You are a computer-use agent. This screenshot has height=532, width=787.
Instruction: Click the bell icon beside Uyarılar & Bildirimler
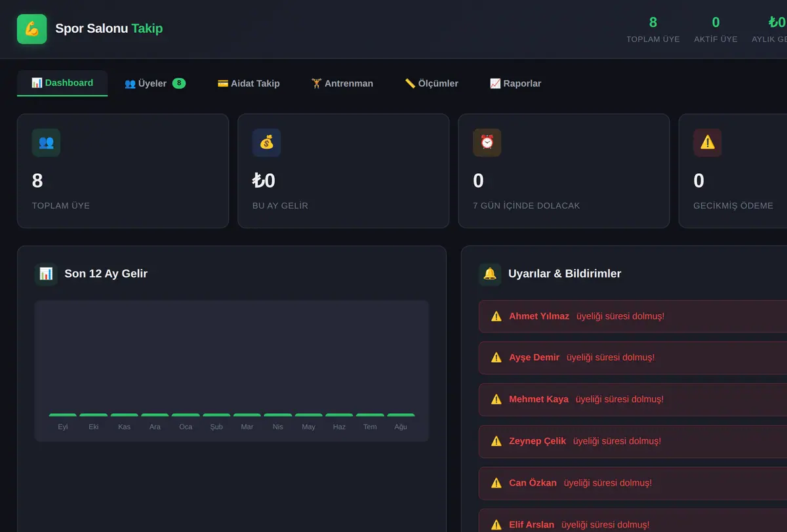(490, 274)
